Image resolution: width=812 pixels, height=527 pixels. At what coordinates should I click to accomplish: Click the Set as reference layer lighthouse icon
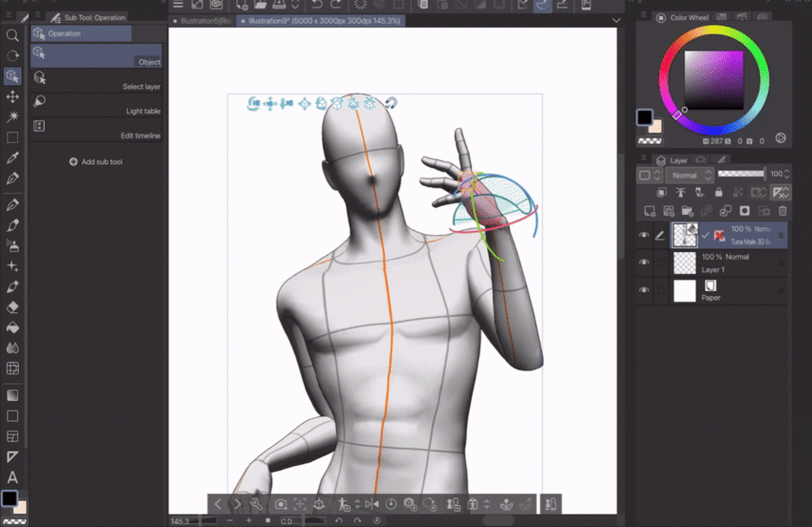click(x=680, y=193)
